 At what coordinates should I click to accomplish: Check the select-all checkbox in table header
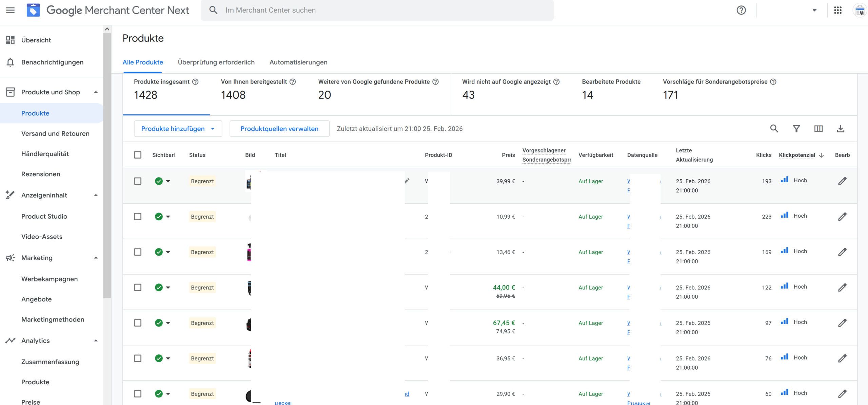click(138, 155)
